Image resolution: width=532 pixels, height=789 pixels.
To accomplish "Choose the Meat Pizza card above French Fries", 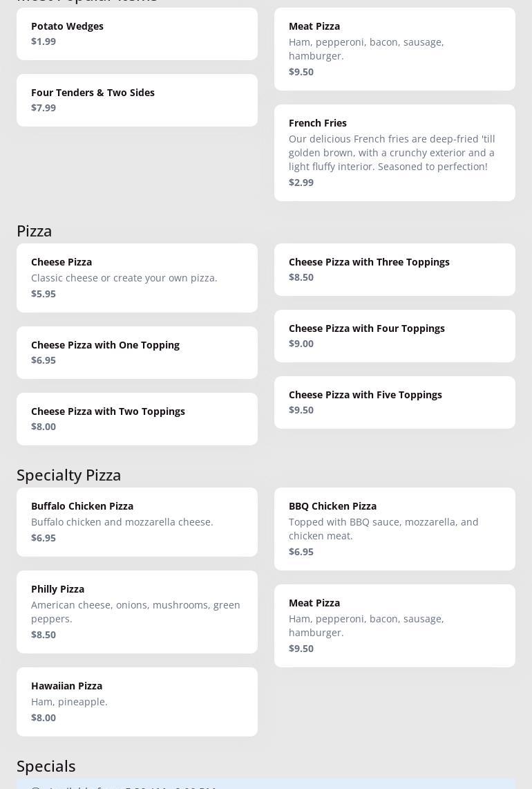I will [x=395, y=49].
